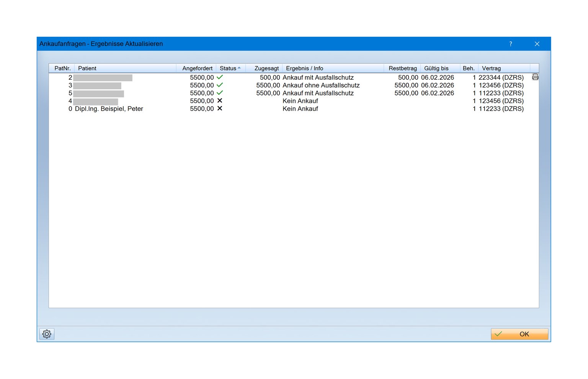Click the Patient column header
The height and width of the screenshot is (379, 588).
[87, 68]
